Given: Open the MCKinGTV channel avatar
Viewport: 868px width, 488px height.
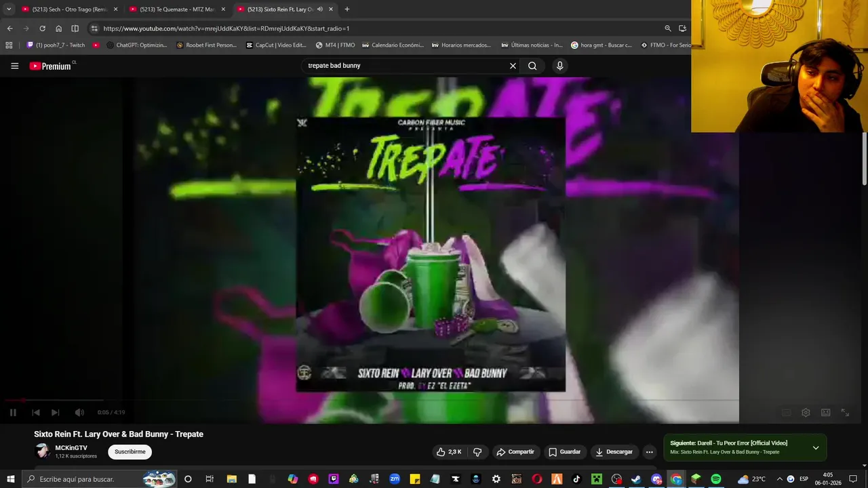Looking at the screenshot, I should click(x=43, y=451).
